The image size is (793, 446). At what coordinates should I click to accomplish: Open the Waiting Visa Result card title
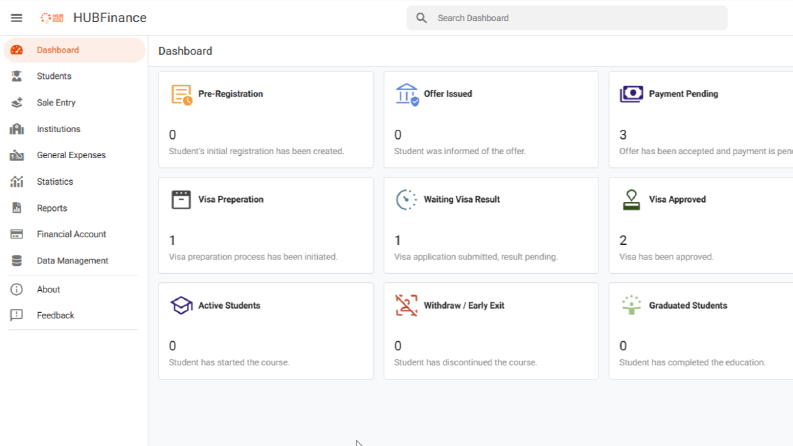tap(462, 200)
